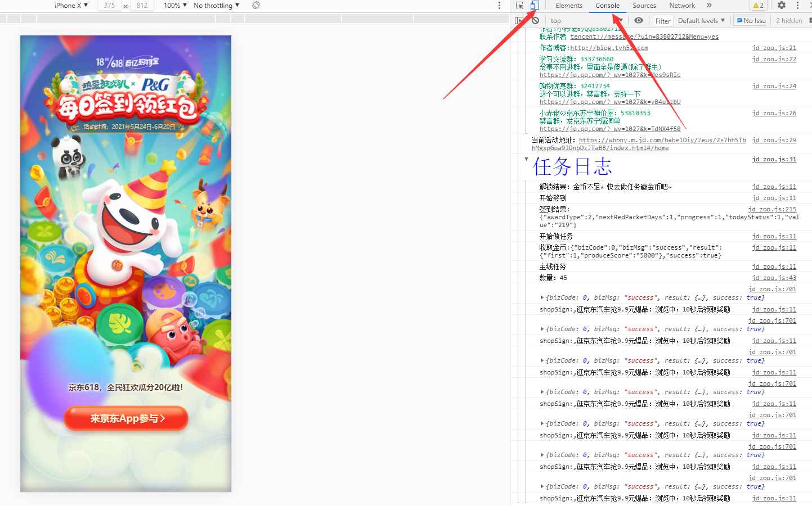
Task: Collapse the 任务日志 console group
Action: [526, 160]
